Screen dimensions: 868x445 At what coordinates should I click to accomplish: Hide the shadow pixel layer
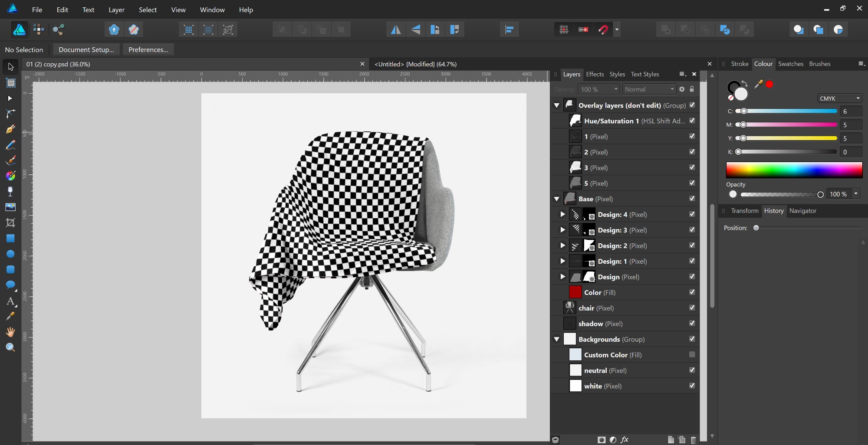[x=692, y=324]
